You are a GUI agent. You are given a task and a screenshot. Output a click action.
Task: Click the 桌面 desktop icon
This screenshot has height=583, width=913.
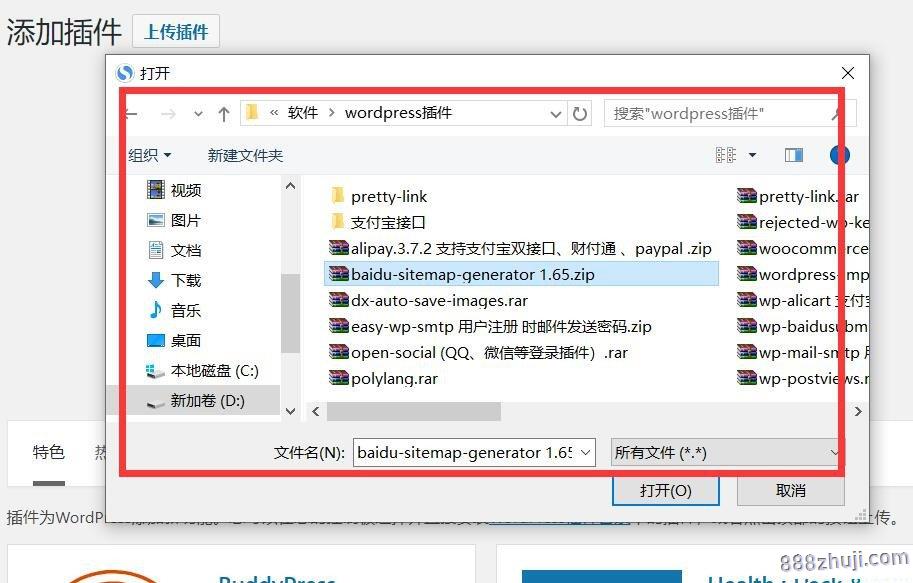(155, 340)
